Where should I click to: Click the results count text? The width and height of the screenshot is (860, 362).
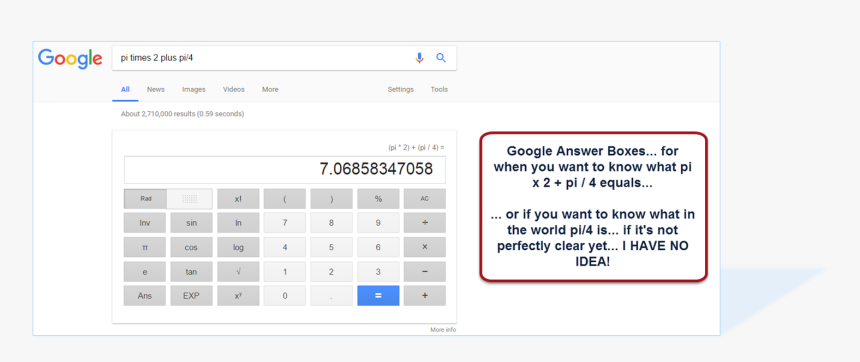click(183, 114)
